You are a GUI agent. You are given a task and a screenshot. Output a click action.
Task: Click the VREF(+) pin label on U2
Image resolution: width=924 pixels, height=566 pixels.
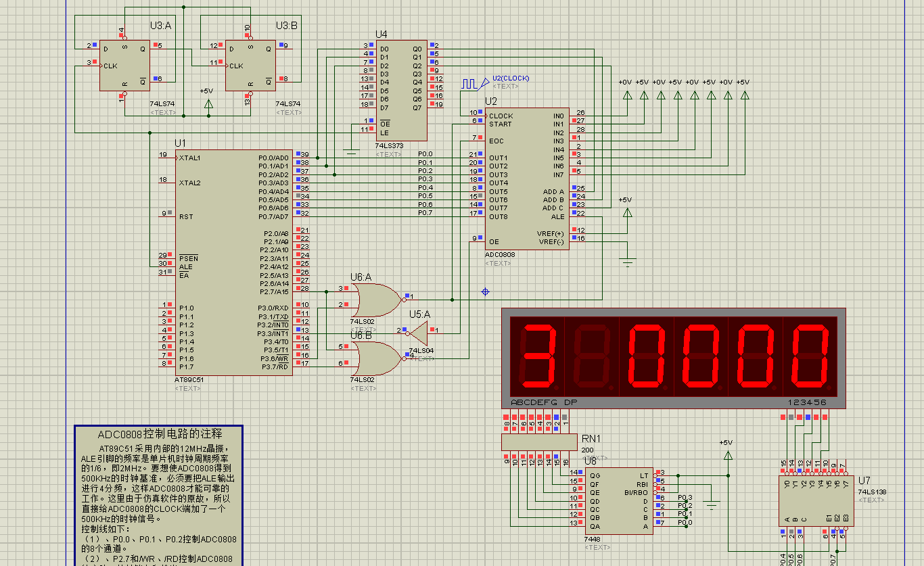pyautogui.click(x=550, y=233)
